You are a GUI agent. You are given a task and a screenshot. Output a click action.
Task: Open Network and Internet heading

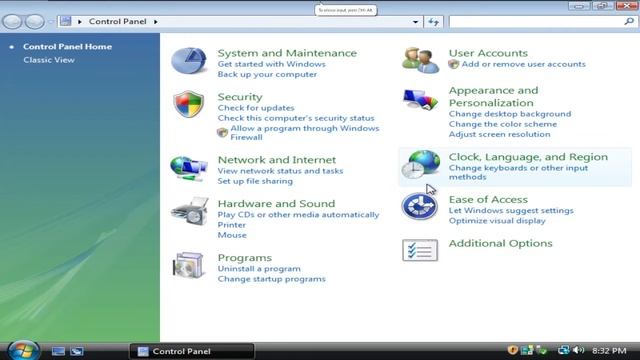(276, 160)
